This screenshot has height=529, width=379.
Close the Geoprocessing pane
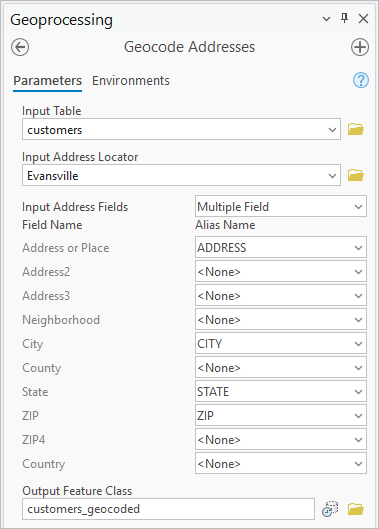(363, 19)
